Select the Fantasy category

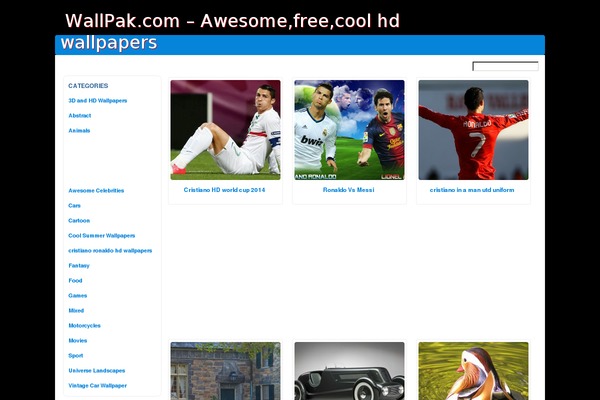(79, 265)
